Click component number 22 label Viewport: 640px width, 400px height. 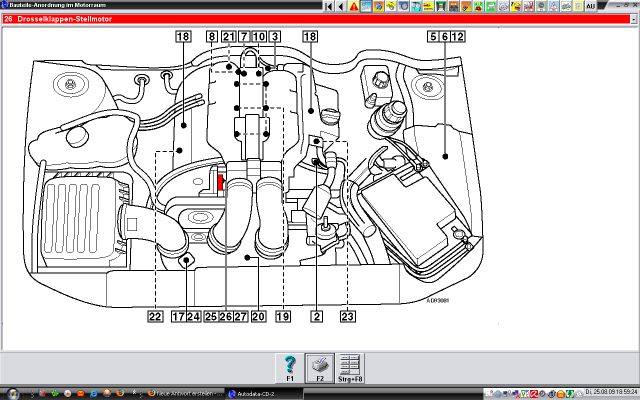pyautogui.click(x=155, y=317)
